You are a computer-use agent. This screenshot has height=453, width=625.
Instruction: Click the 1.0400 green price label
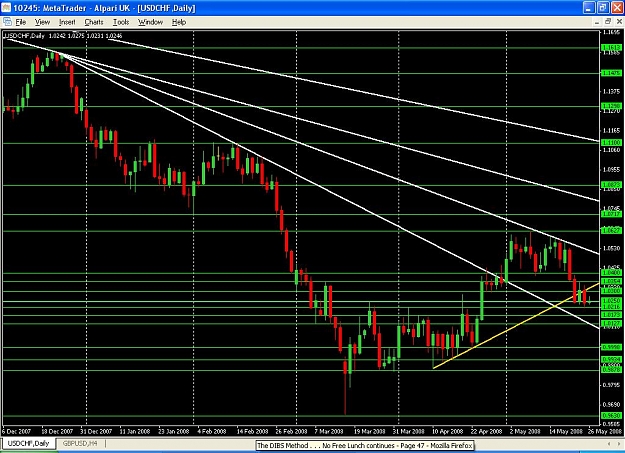click(x=611, y=273)
